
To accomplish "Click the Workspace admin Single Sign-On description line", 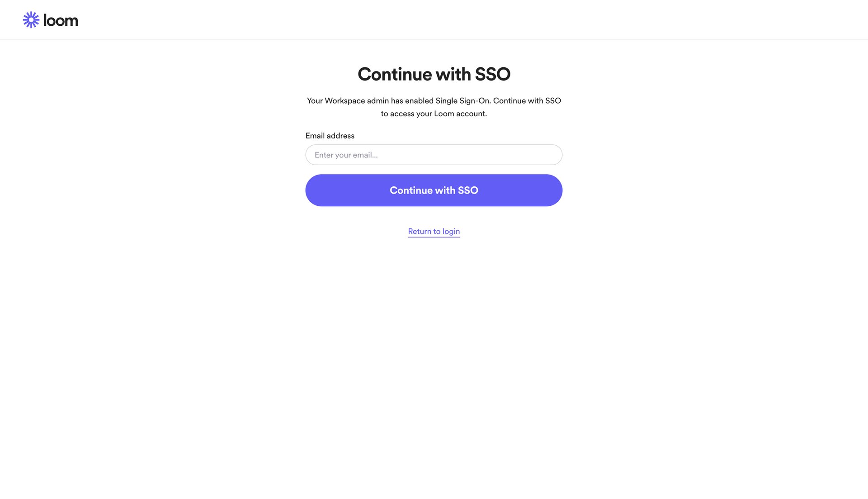I will point(434,100).
